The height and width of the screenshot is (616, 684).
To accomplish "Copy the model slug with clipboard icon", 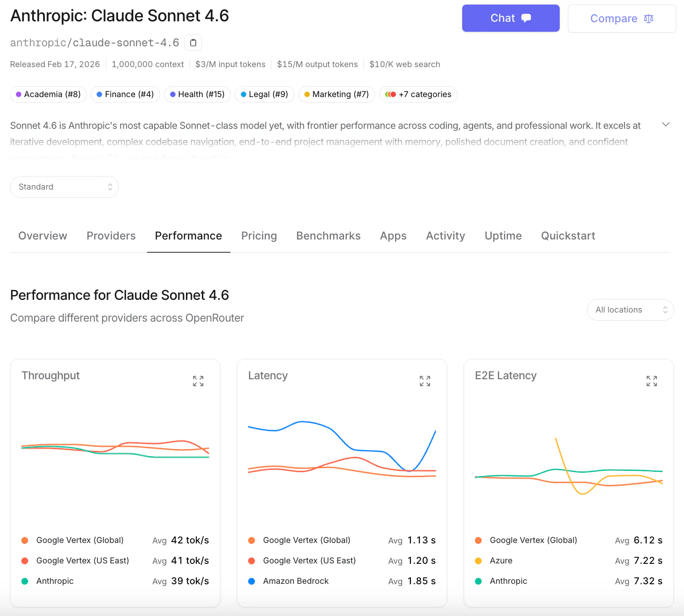I will click(x=193, y=43).
